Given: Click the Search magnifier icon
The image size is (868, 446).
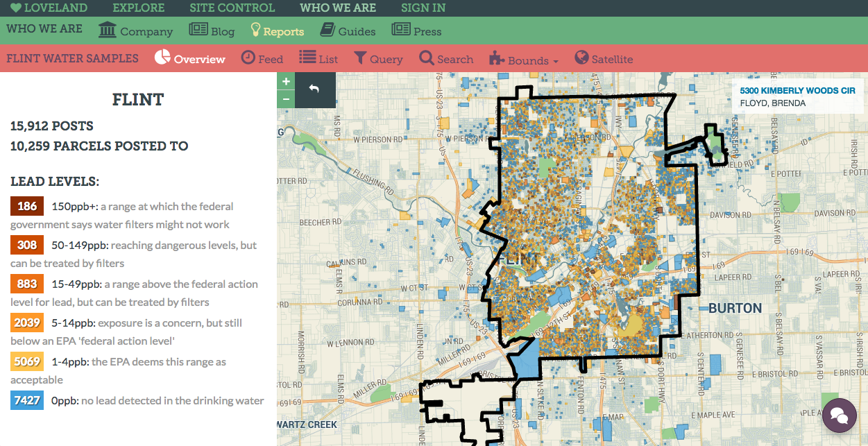Looking at the screenshot, I should pyautogui.click(x=427, y=58).
